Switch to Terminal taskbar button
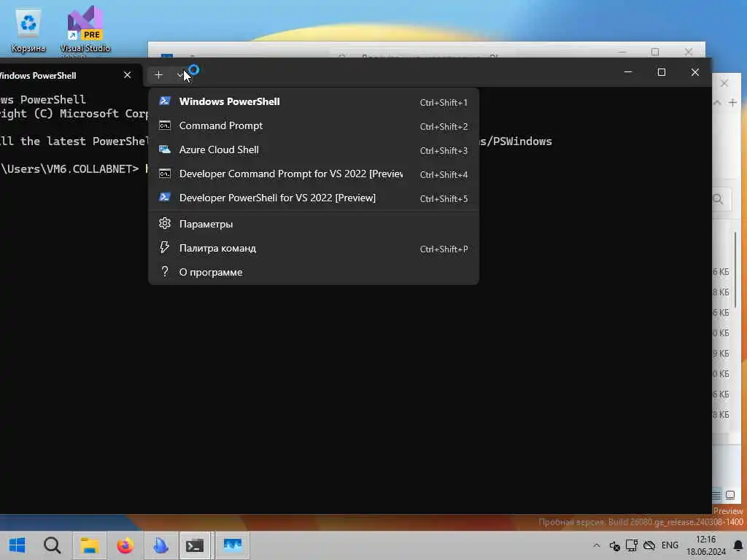 point(195,545)
